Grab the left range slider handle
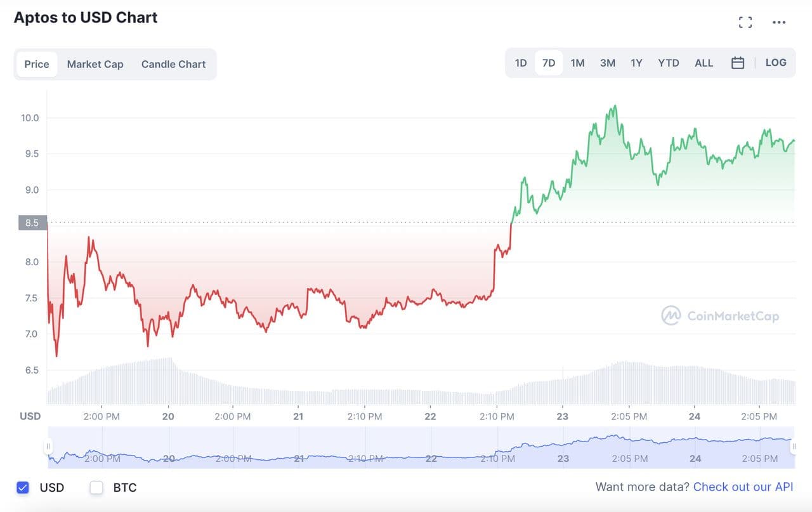The width and height of the screenshot is (812, 512). pos(48,447)
